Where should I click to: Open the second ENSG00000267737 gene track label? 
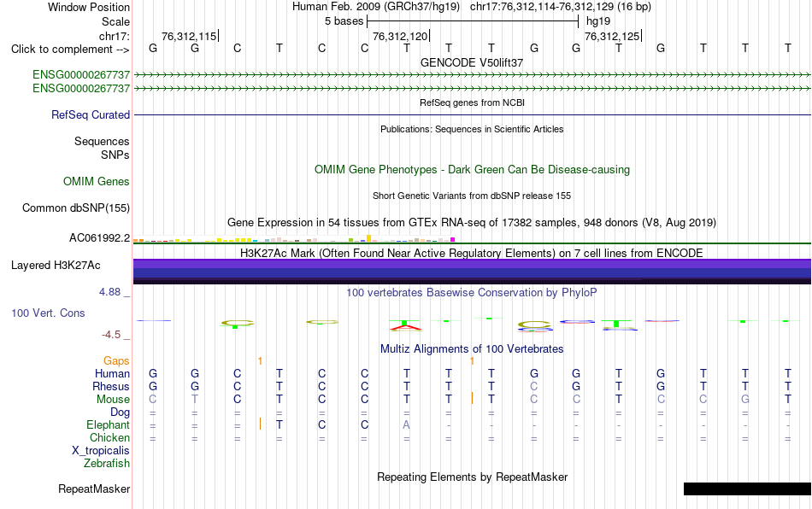[x=81, y=89]
